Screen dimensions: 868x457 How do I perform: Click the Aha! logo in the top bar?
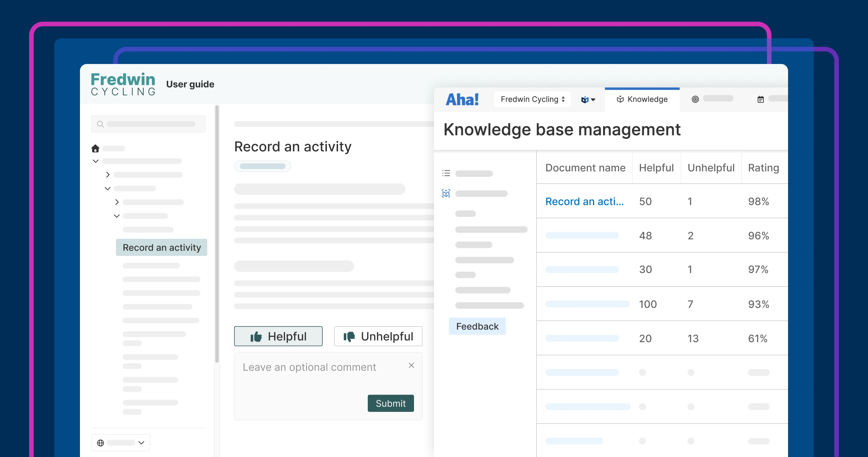click(x=462, y=99)
